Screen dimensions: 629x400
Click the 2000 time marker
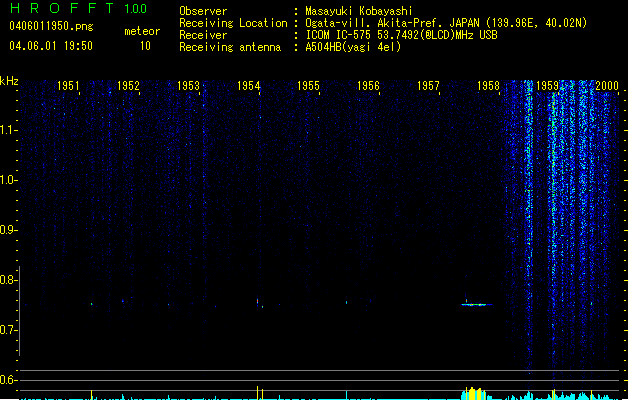pos(607,86)
